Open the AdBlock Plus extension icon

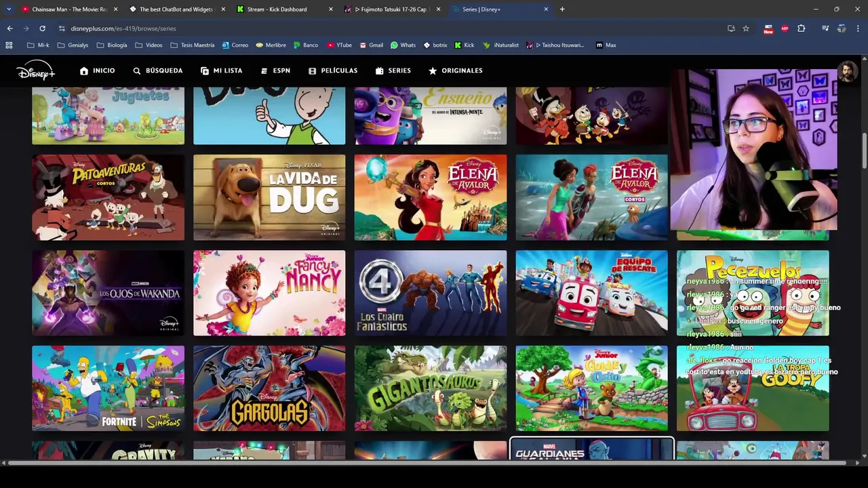(785, 28)
